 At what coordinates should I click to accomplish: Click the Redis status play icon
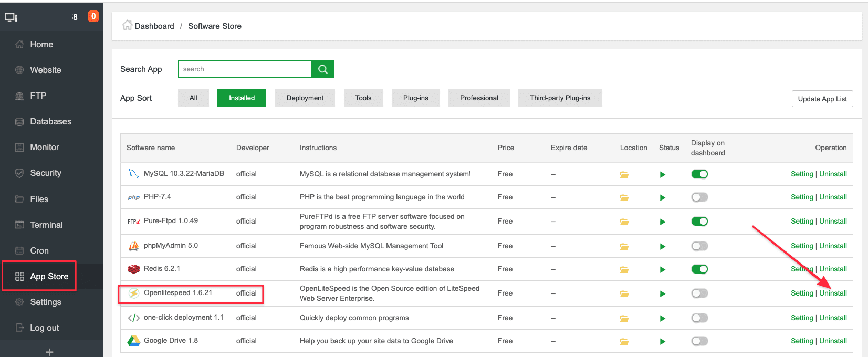click(x=663, y=270)
